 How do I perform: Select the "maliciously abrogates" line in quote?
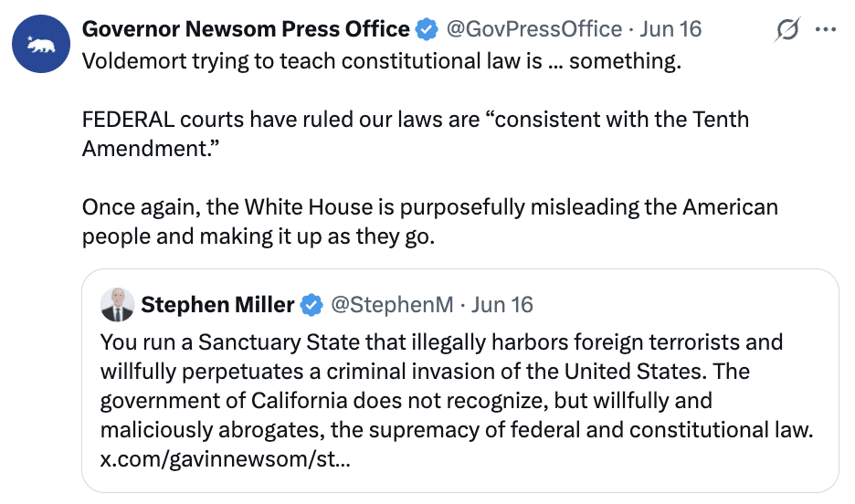(x=457, y=430)
